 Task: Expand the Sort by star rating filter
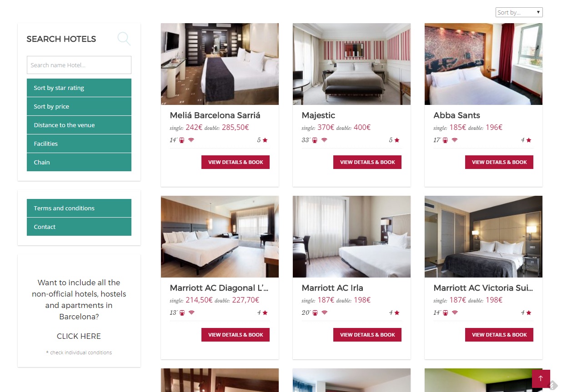coord(79,88)
